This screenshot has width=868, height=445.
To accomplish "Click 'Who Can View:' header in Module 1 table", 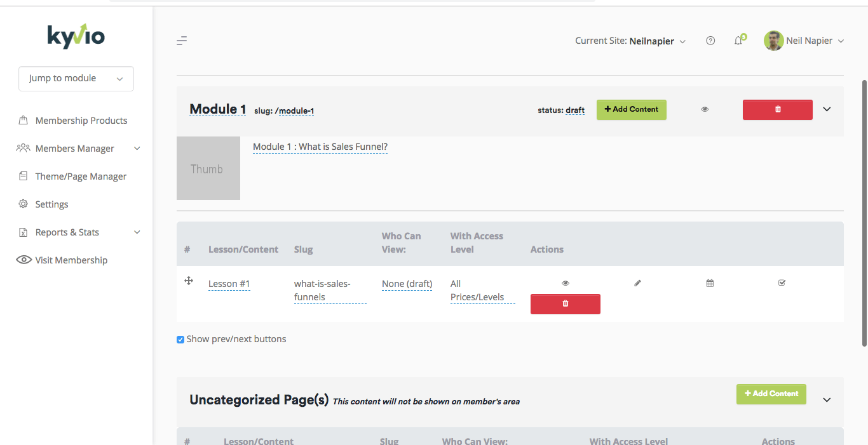I will coord(402,242).
